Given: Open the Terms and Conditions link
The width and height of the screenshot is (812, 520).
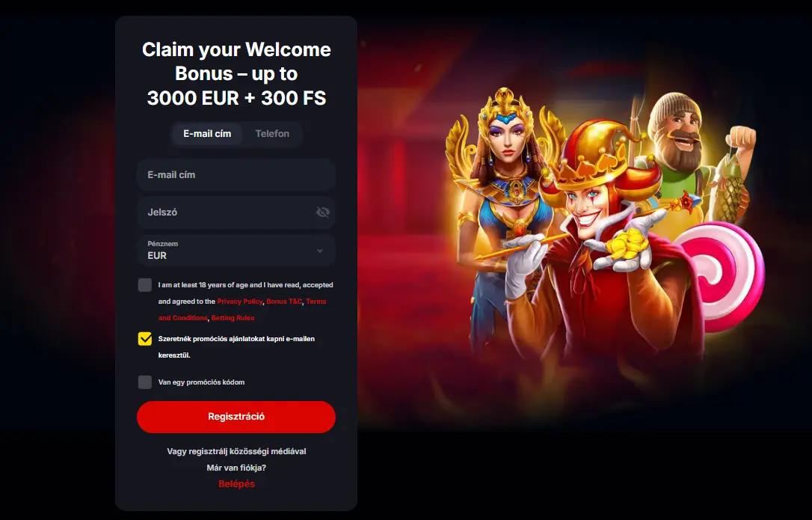Looking at the screenshot, I should pos(242,310).
